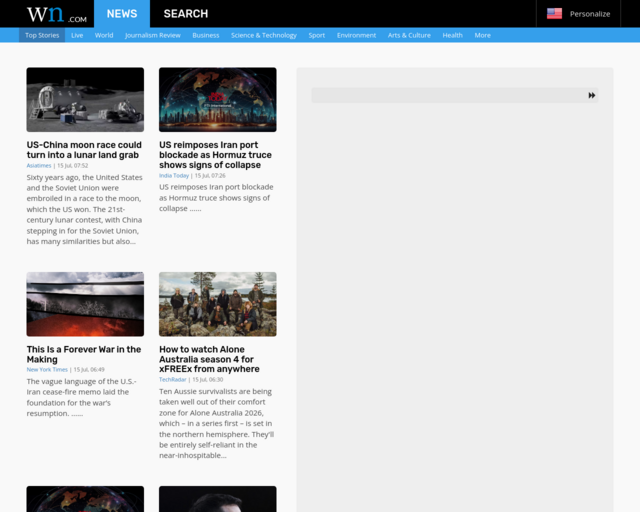Open the moon base article thumbnail
The image size is (640, 512).
coord(85,100)
